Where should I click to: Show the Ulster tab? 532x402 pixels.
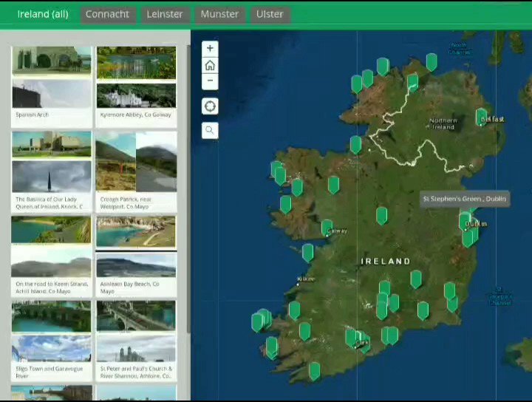[270, 14]
